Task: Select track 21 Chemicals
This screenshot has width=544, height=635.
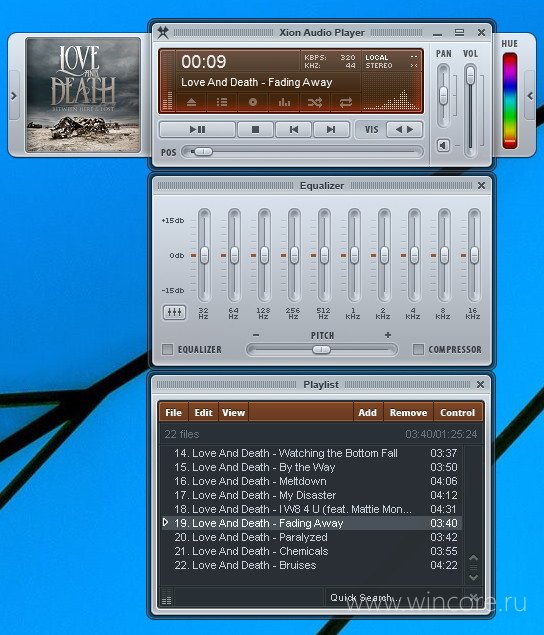Action: [311, 551]
